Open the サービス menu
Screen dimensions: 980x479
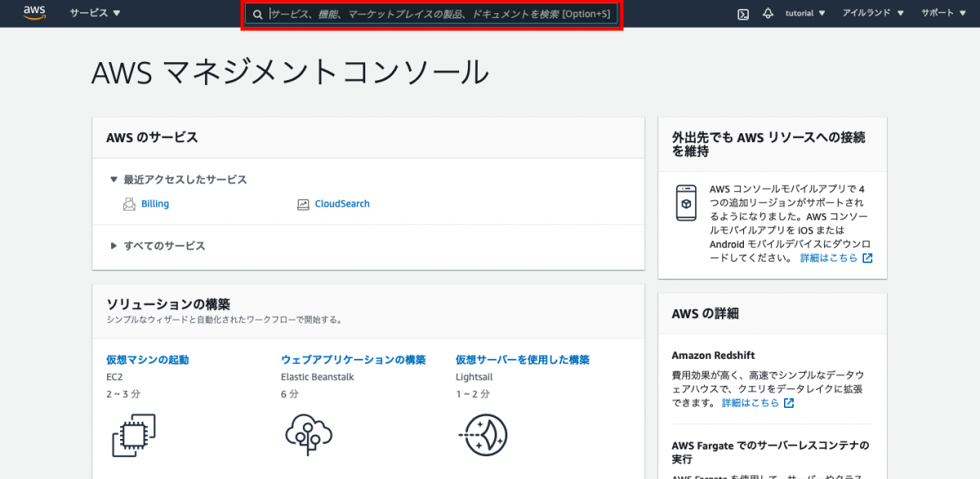(94, 13)
